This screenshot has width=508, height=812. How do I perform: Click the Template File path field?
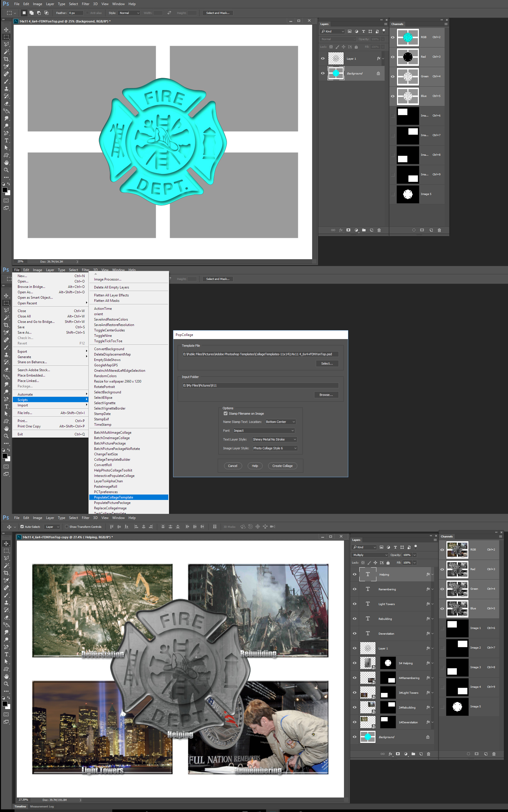click(260, 354)
